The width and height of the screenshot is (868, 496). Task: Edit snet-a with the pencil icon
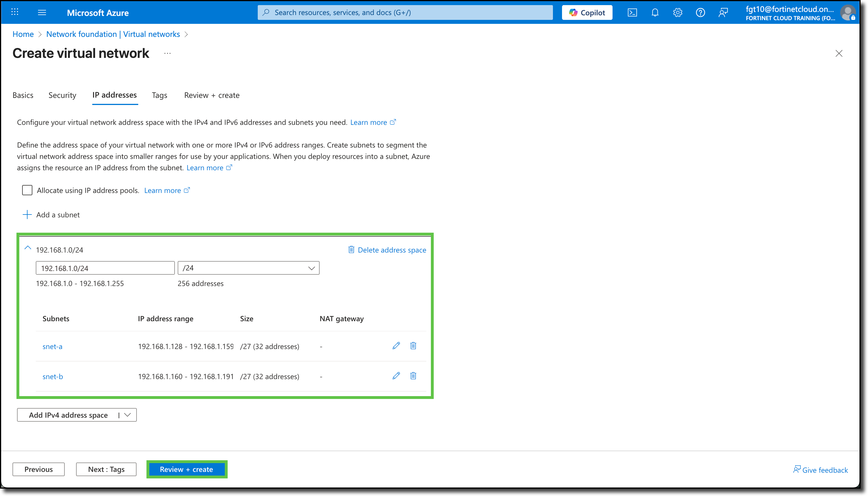396,346
